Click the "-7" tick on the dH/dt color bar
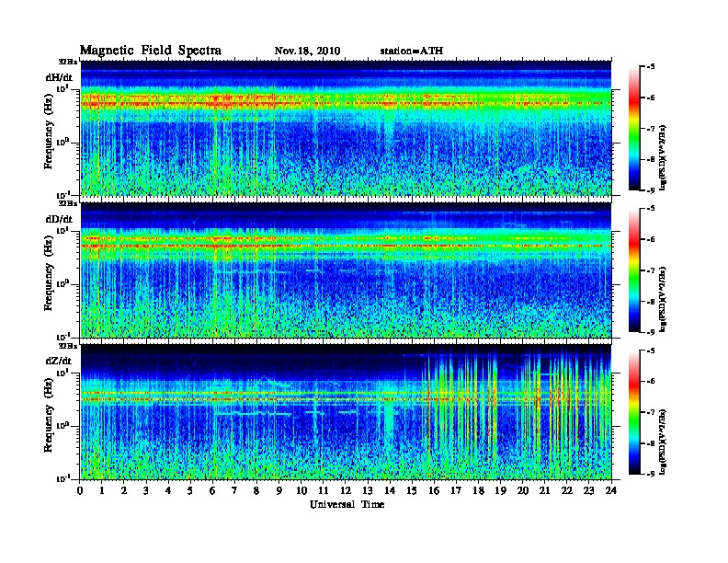Screen dimensions: 728x563 pos(651,129)
